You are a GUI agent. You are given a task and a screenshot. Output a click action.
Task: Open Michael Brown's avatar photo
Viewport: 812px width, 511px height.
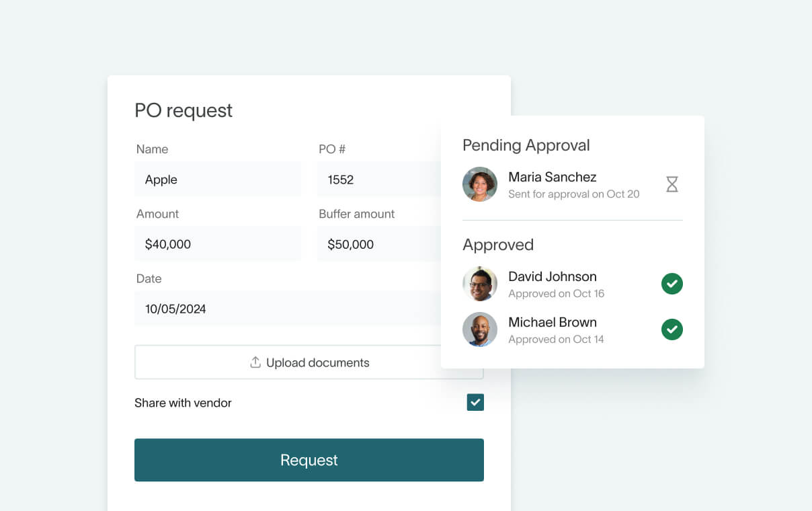[x=480, y=329]
